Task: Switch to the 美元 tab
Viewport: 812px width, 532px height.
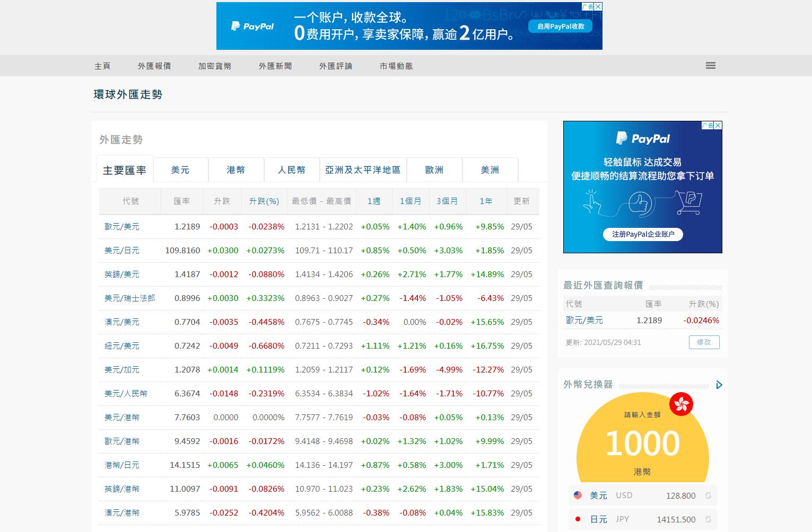Action: pos(180,170)
